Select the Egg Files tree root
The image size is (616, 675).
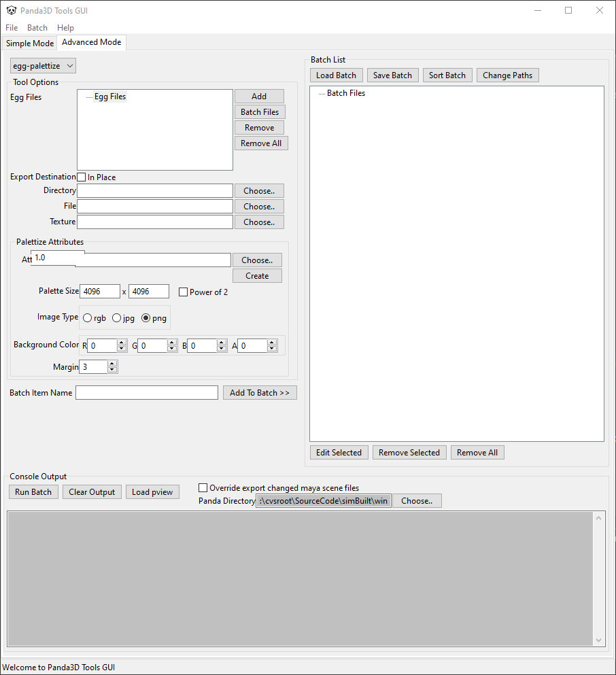pos(109,97)
